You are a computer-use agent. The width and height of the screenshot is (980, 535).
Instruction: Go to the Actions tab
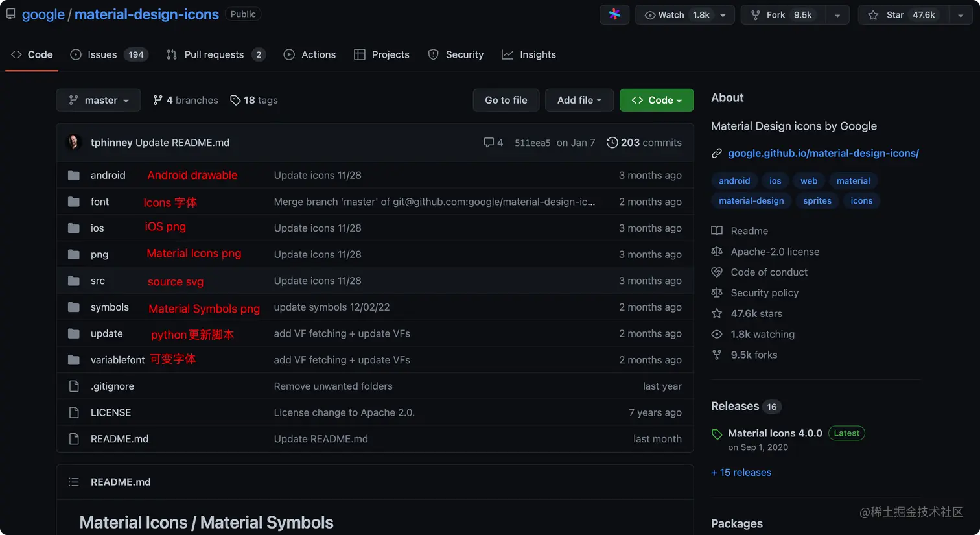310,54
